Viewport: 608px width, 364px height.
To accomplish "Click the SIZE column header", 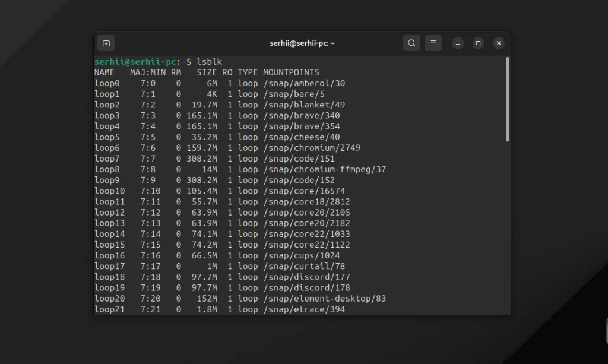I will (207, 72).
